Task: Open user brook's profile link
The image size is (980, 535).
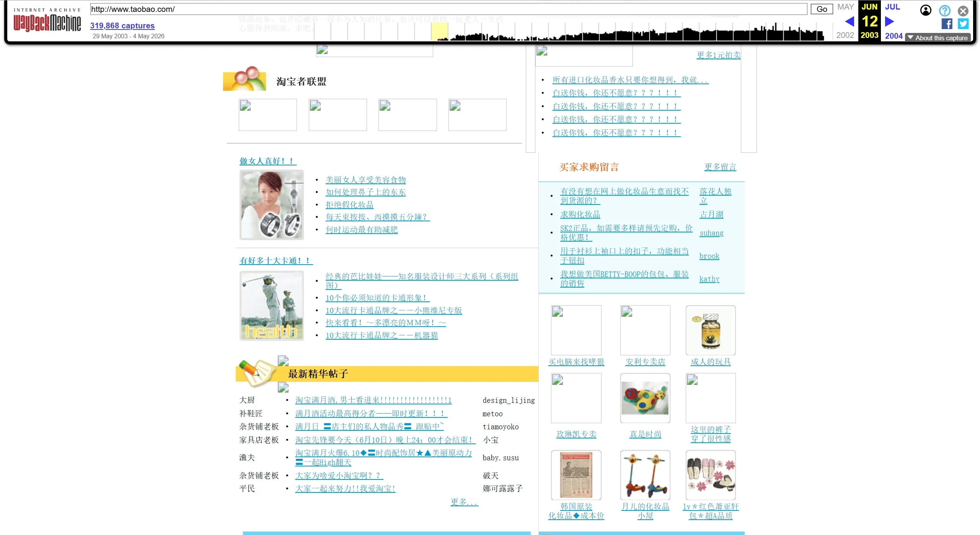Action: (x=709, y=256)
